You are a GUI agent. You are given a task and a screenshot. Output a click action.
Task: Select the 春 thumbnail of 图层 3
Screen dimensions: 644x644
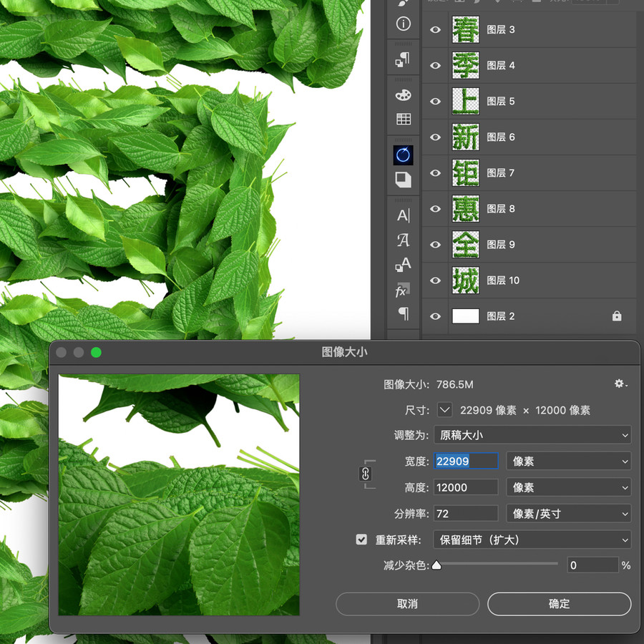coord(465,29)
